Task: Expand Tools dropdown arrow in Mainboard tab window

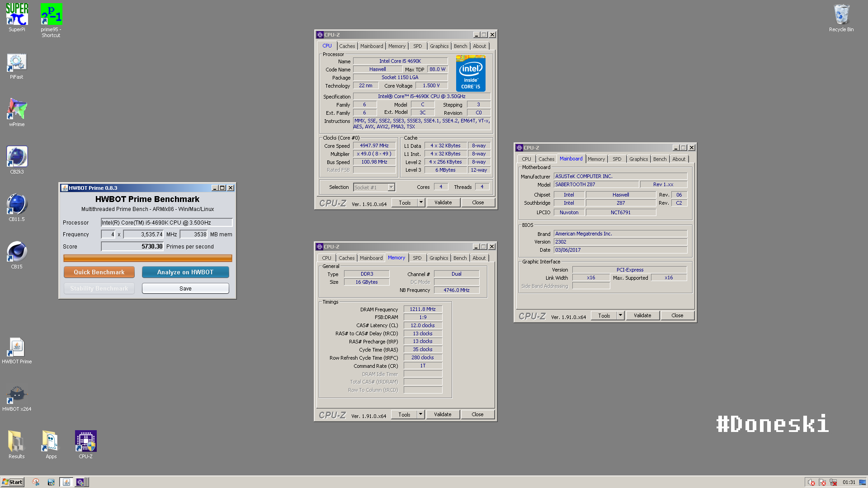Action: [x=620, y=315]
